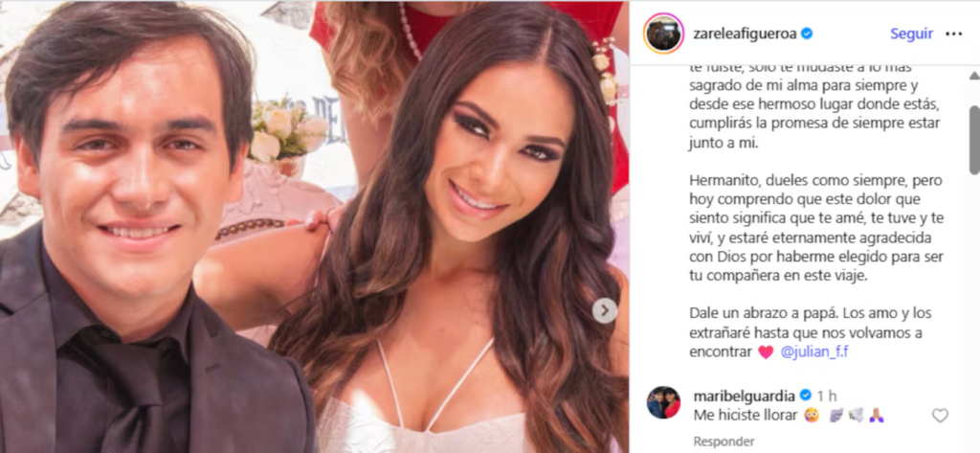The height and width of the screenshot is (453, 980).
Task: Click the comments panel scrollbar thumb
Action: tap(973, 140)
